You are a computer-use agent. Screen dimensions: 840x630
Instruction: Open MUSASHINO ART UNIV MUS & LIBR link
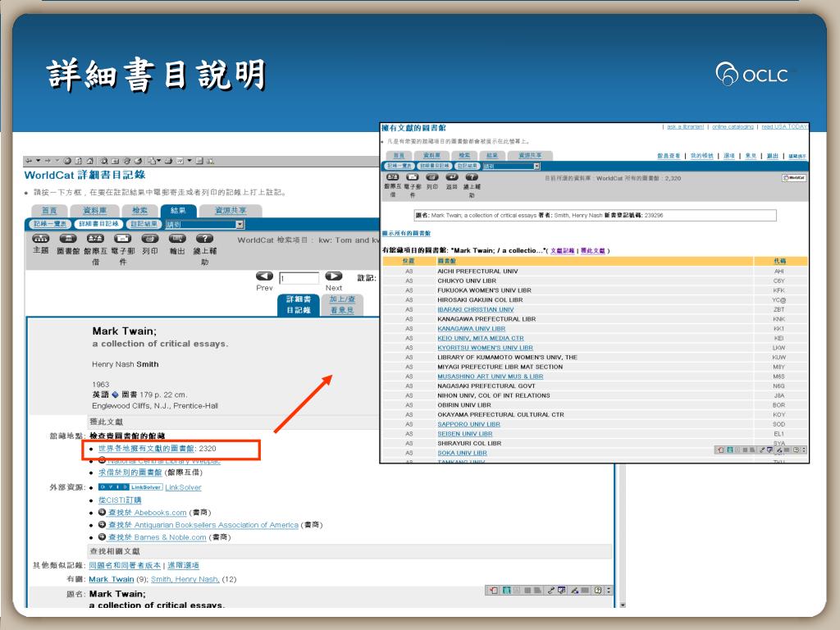click(491, 377)
